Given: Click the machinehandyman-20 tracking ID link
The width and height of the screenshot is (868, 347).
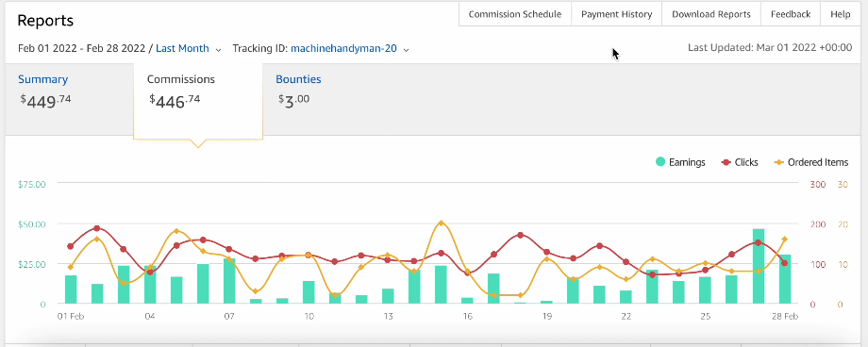Looking at the screenshot, I should point(343,48).
